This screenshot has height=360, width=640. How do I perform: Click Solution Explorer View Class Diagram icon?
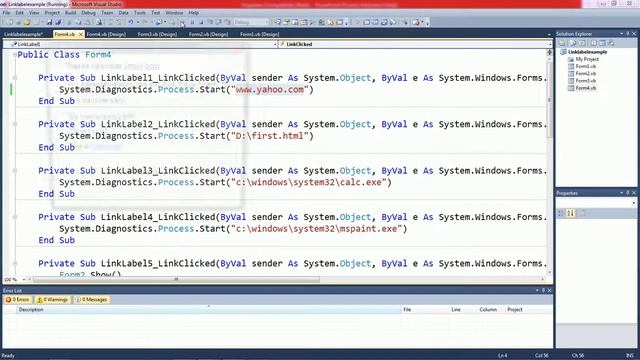[x=611, y=43]
